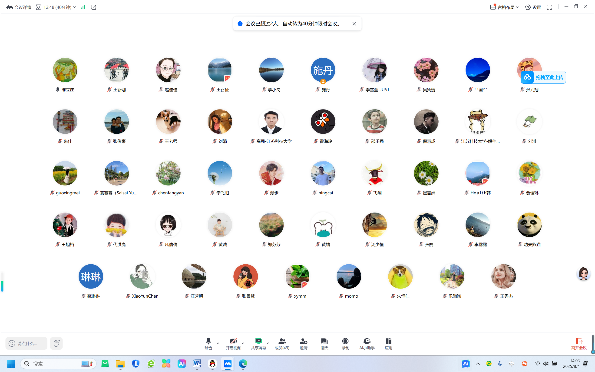Open the manage members icon
The image size is (595, 372).
pyautogui.click(x=304, y=343)
